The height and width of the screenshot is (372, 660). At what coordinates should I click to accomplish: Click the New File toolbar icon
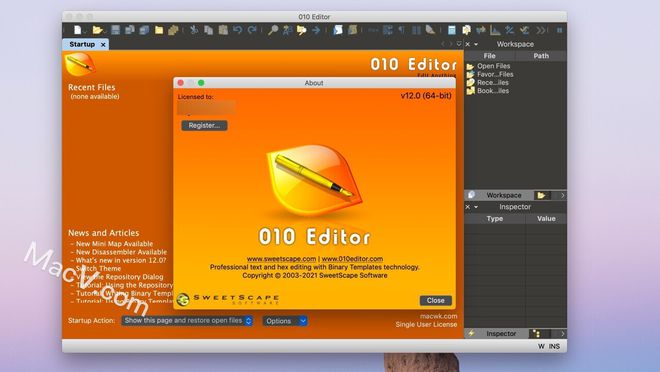coord(77,30)
